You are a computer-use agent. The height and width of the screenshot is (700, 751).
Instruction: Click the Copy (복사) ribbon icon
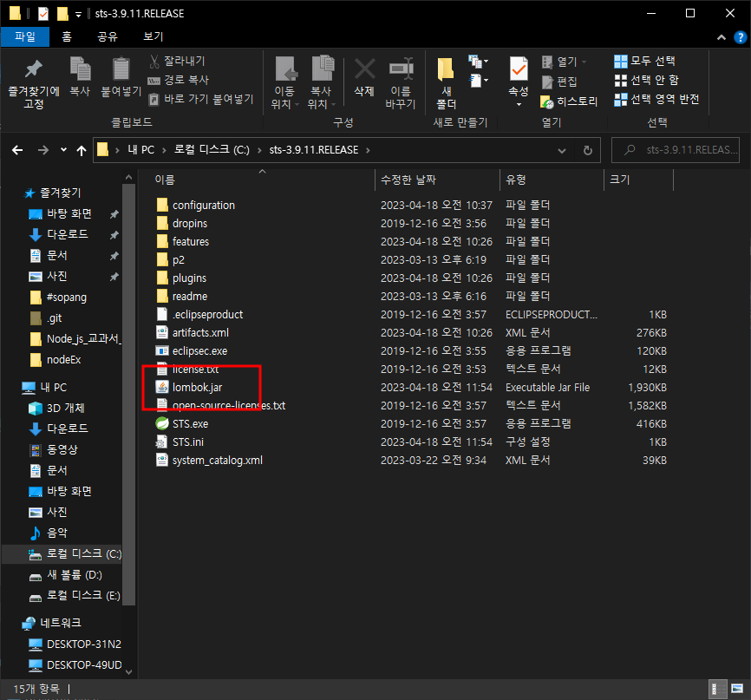point(80,69)
